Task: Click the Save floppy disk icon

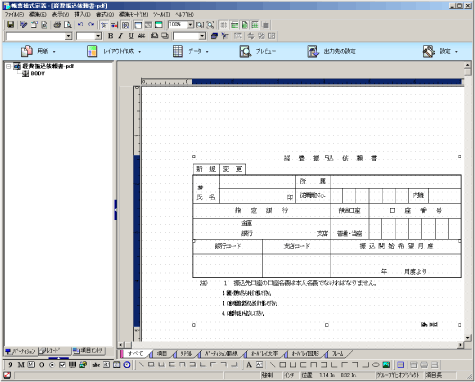Action: tap(11, 25)
